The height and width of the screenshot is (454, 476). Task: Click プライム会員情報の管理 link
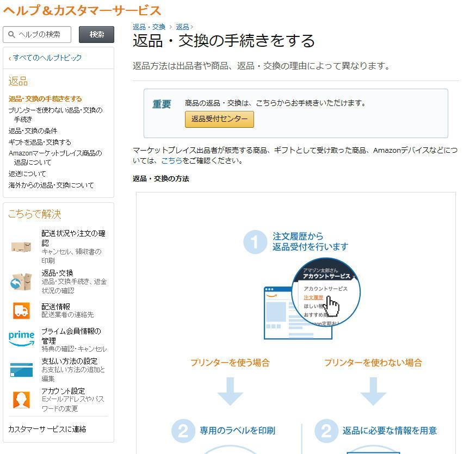pos(71,335)
